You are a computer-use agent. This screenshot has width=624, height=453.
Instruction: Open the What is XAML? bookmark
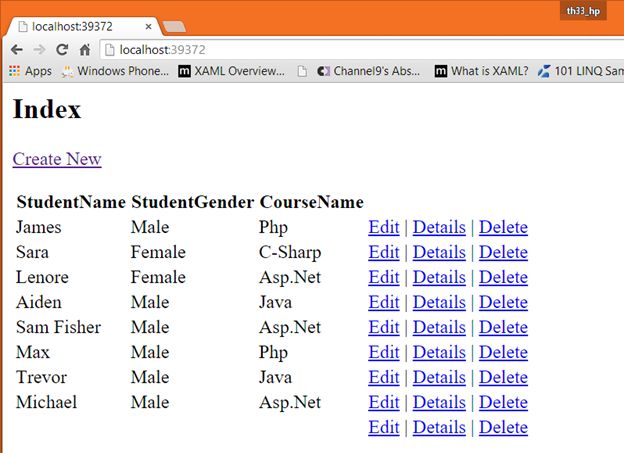point(482,71)
